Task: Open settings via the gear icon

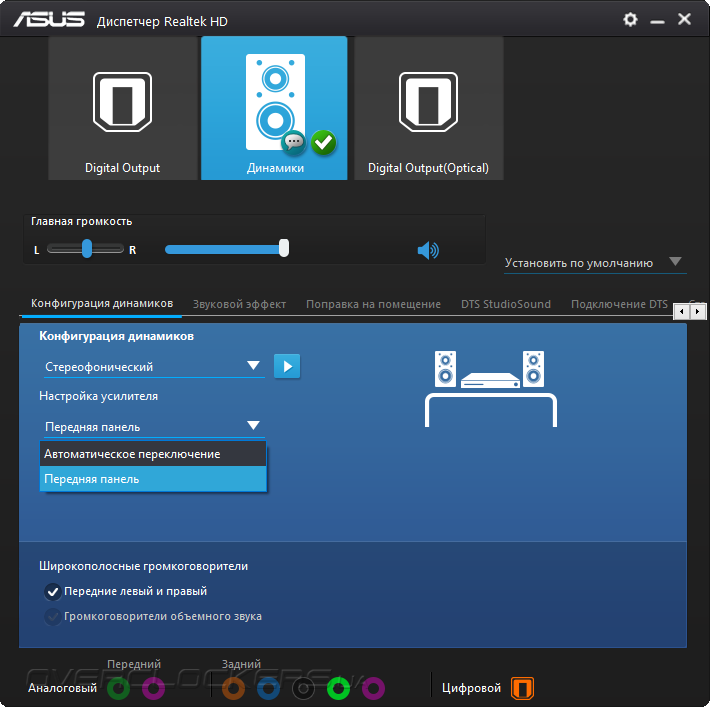Action: (630, 19)
